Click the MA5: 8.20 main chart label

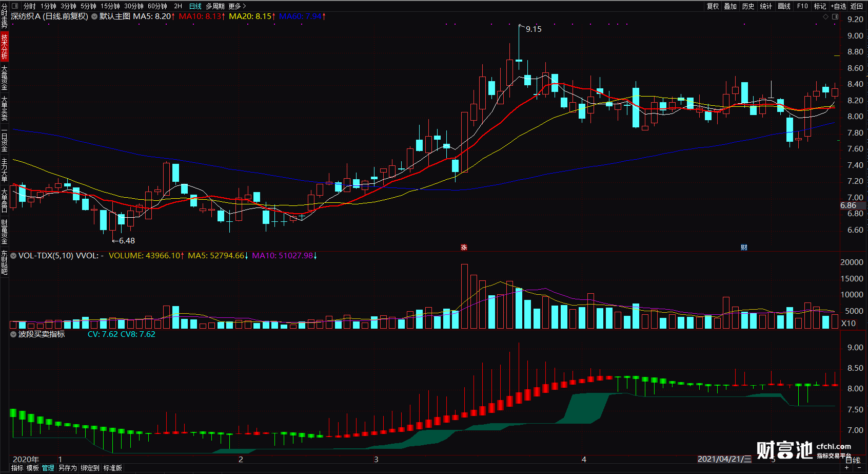pyautogui.click(x=154, y=16)
